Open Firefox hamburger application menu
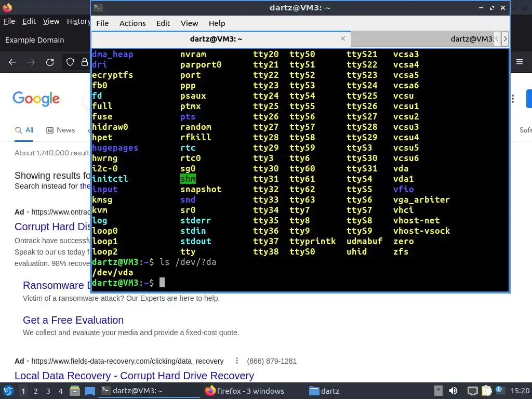Viewport: 532px width, 399px height. (520, 62)
